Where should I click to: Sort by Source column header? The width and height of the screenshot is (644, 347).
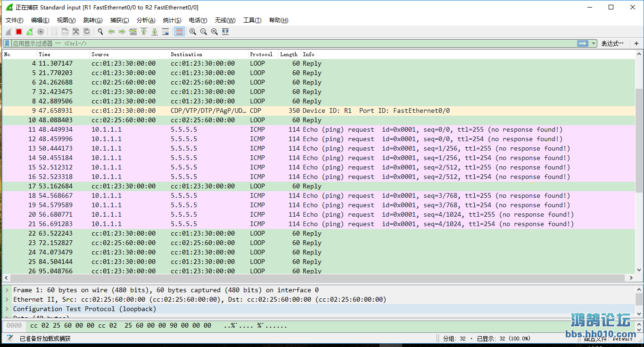pyautogui.click(x=129, y=54)
